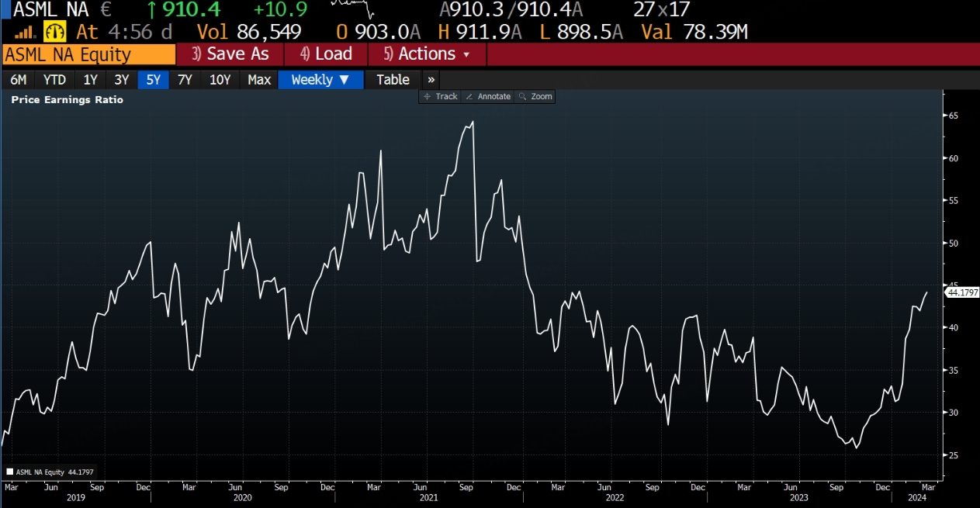Click the orange signal bars icon
This screenshot has width=980, height=508.
pyautogui.click(x=25, y=32)
